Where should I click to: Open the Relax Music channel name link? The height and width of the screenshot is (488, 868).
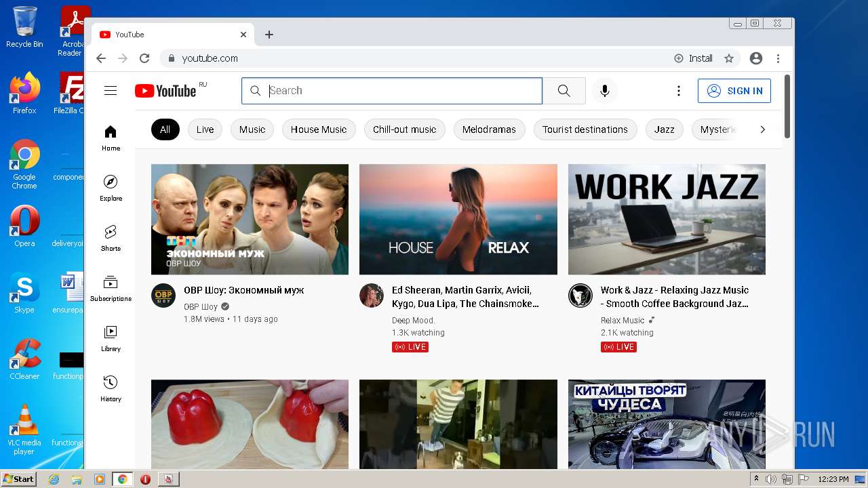click(623, 321)
